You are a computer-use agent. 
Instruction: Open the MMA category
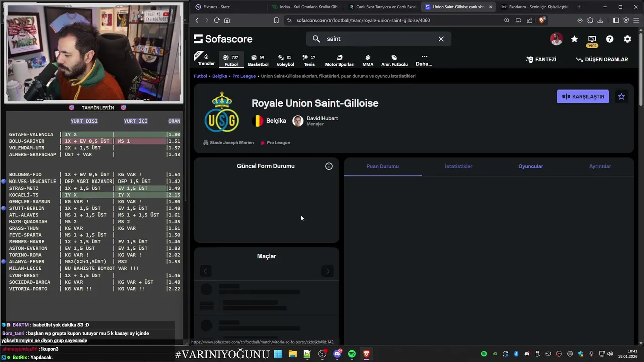coord(368,60)
